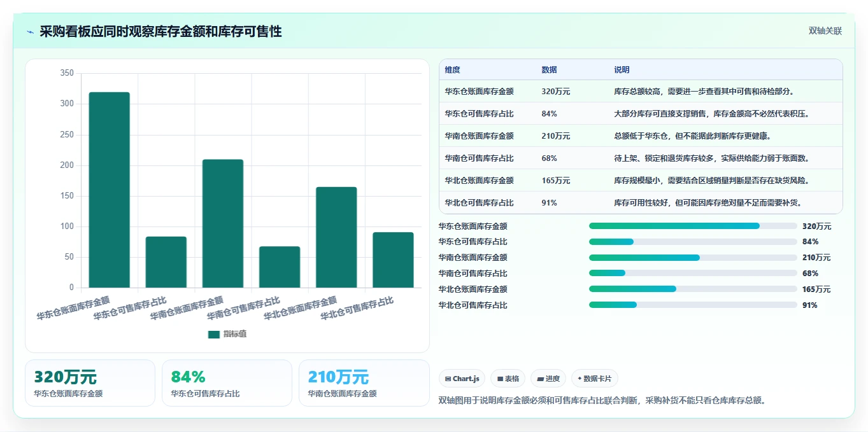Viewport: 868px width, 432px height.
Task: Select table cell 165万元 in table
Action: tap(556, 181)
